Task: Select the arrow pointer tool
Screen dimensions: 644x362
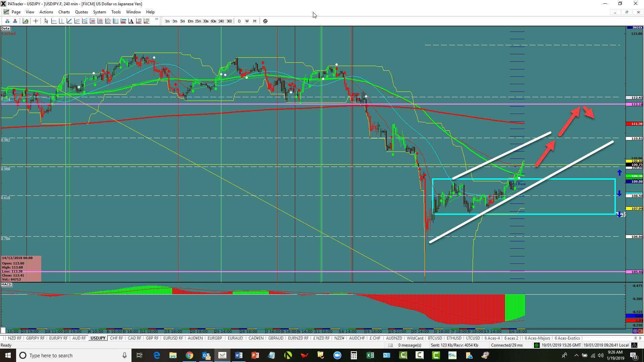Action: [x=46, y=21]
